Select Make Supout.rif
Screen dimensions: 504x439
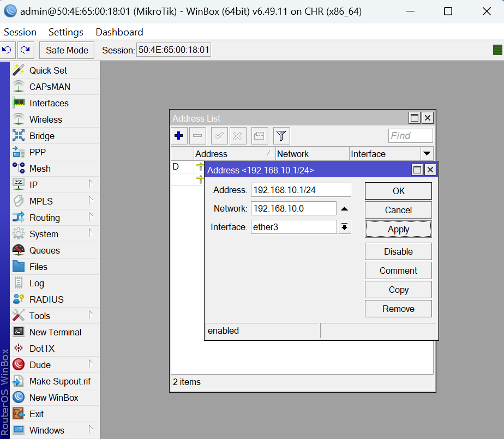[x=55, y=382]
